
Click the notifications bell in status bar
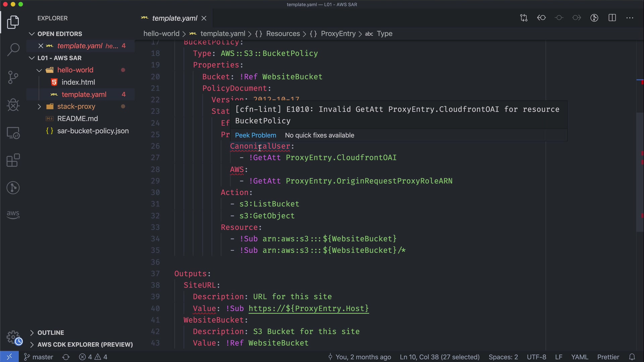click(632, 357)
